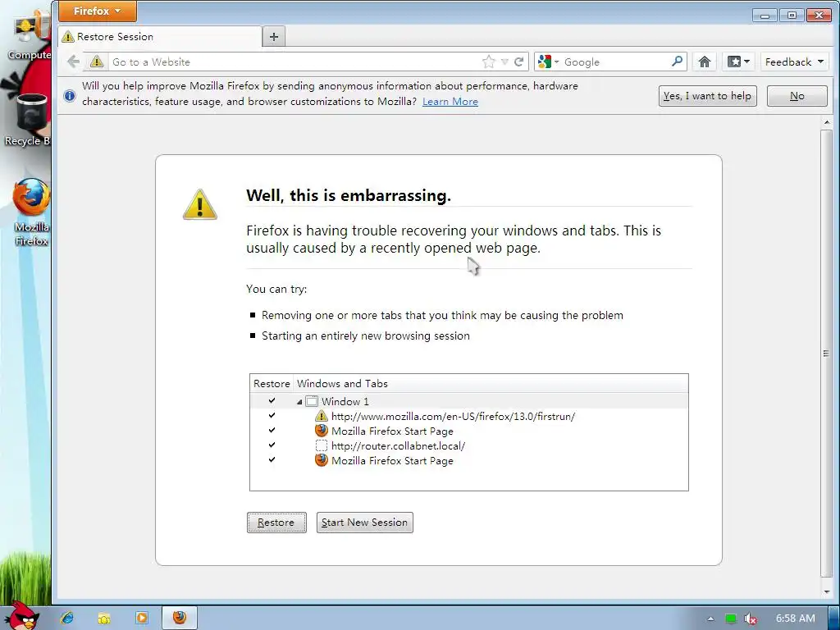This screenshot has height=630, width=840.
Task: Click the 6:58 AM clock
Action: coord(796,619)
